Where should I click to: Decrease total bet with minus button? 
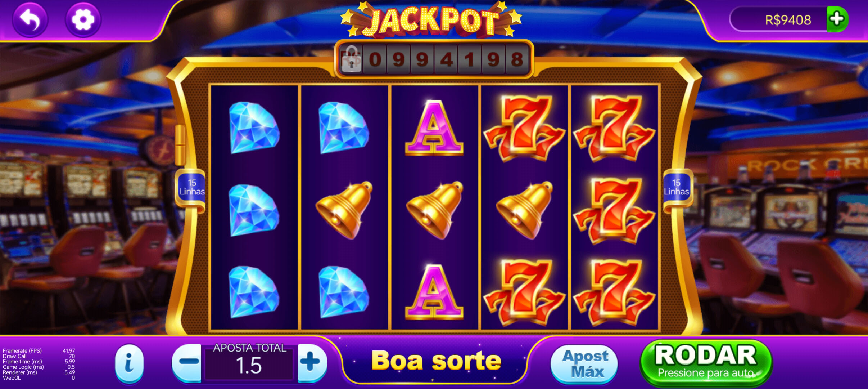[x=187, y=362]
